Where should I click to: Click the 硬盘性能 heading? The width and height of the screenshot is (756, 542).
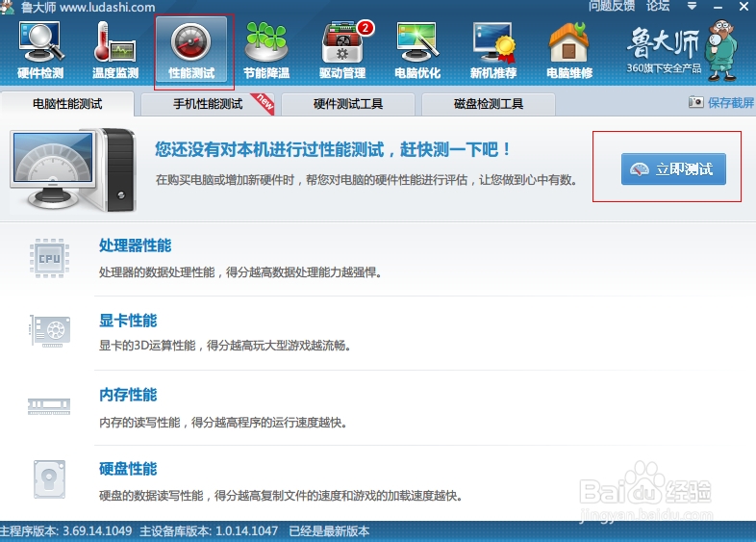pos(128,469)
